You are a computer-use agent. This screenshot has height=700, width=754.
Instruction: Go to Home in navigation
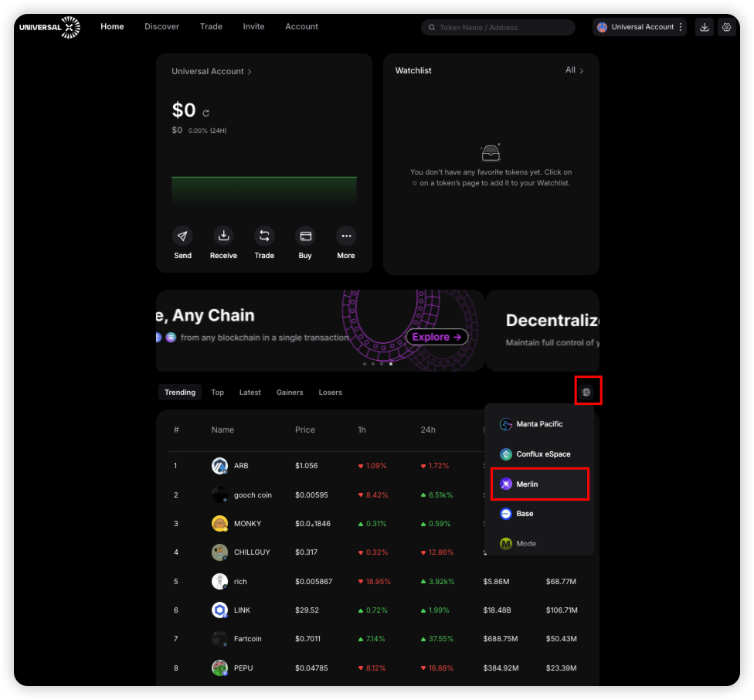pos(112,27)
